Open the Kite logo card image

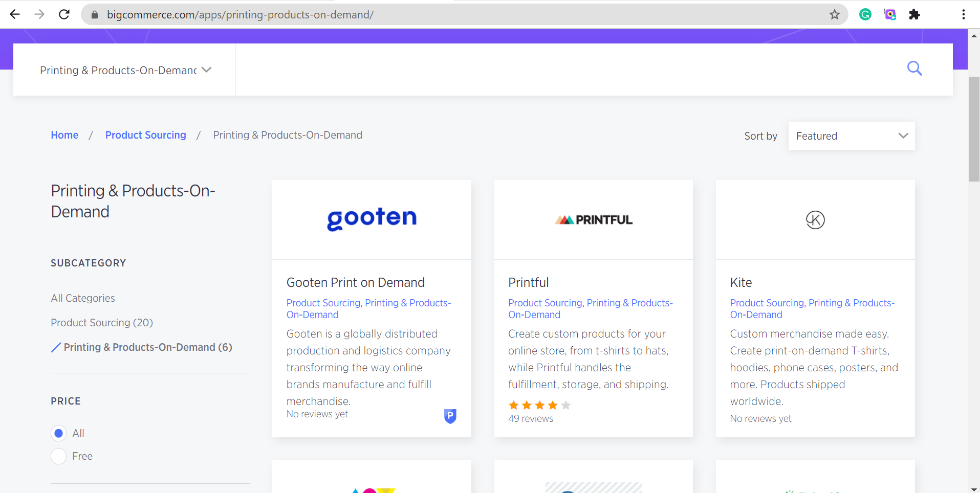click(815, 219)
